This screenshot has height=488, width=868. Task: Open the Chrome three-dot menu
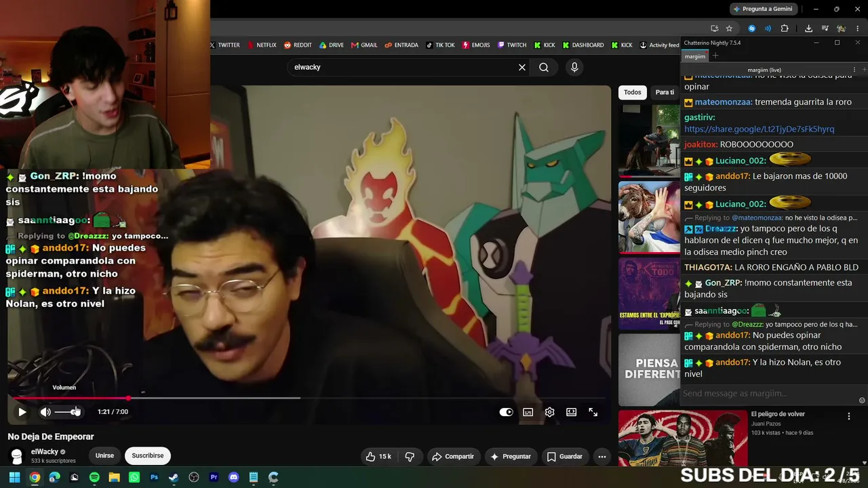857,28
